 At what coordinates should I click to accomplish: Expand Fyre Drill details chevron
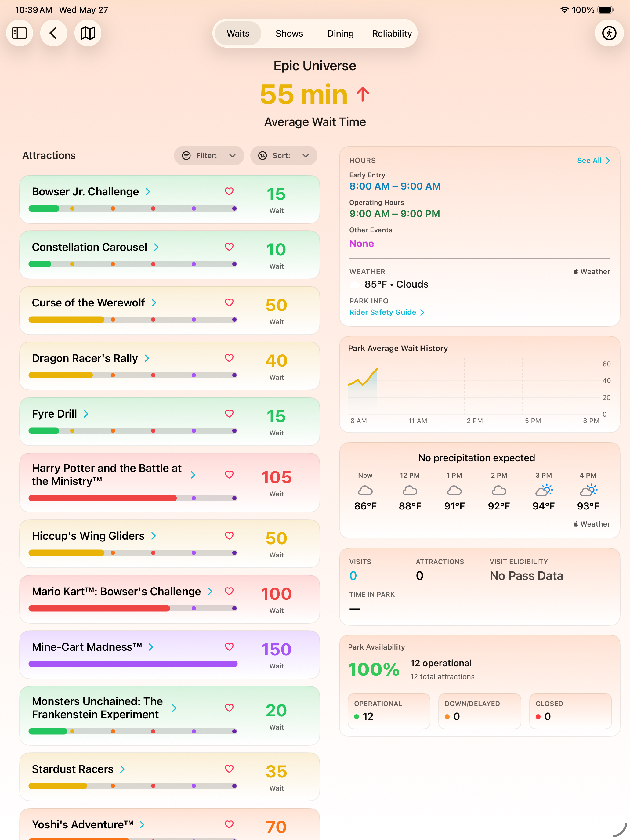(86, 414)
